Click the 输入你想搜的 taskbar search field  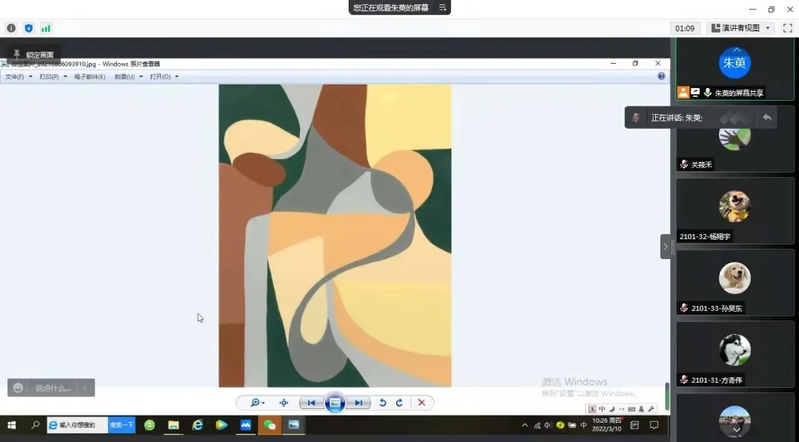(x=77, y=425)
